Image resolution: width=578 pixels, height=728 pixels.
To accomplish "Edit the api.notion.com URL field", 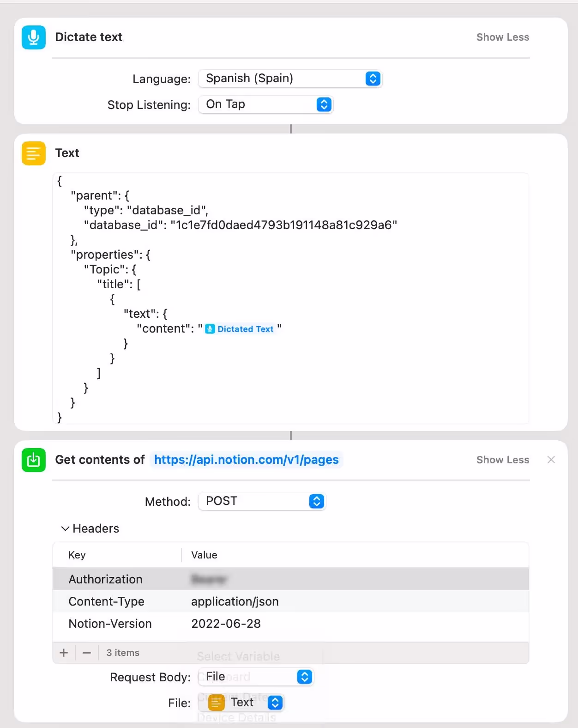I will click(246, 460).
